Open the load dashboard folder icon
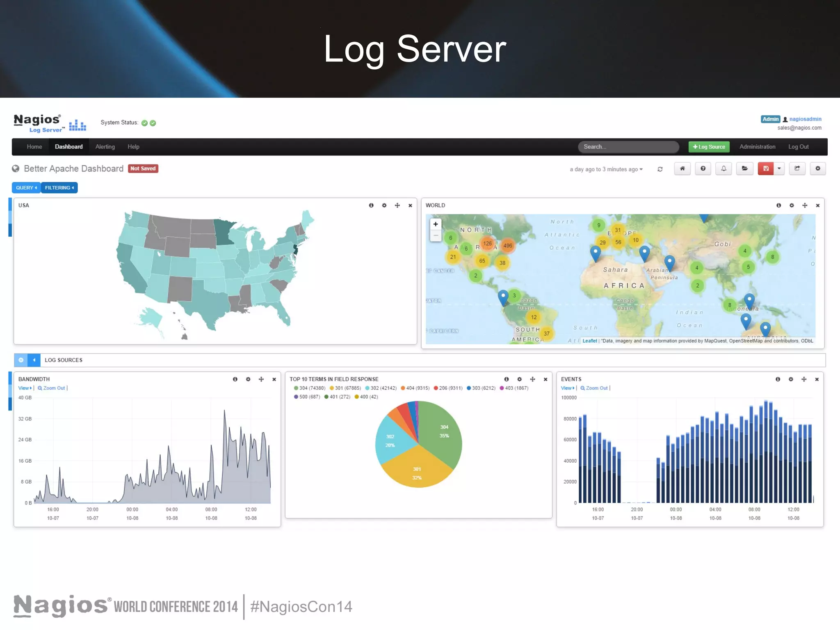Viewport: 840px width, 630px height. (x=745, y=169)
